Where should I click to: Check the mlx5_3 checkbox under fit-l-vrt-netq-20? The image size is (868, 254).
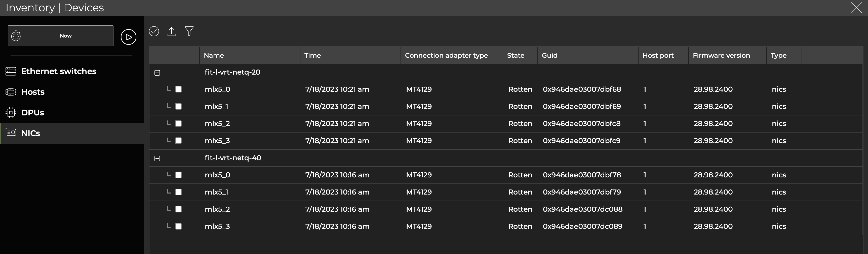[179, 141]
